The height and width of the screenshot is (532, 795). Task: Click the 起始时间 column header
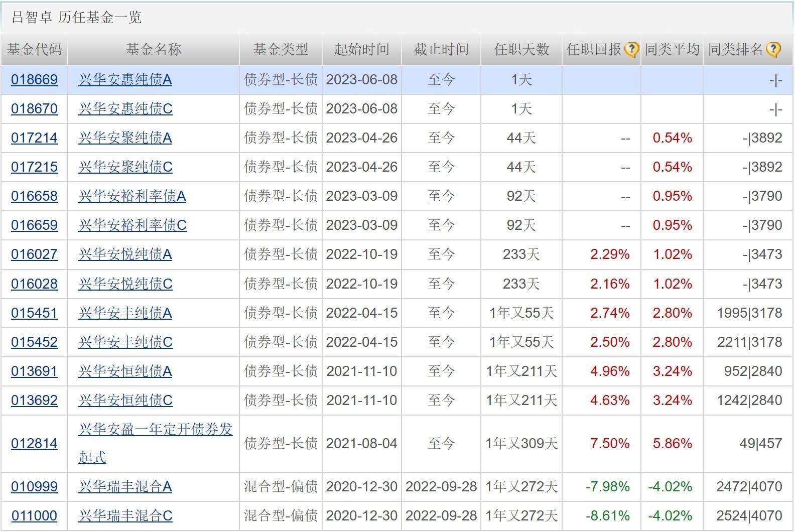click(362, 50)
